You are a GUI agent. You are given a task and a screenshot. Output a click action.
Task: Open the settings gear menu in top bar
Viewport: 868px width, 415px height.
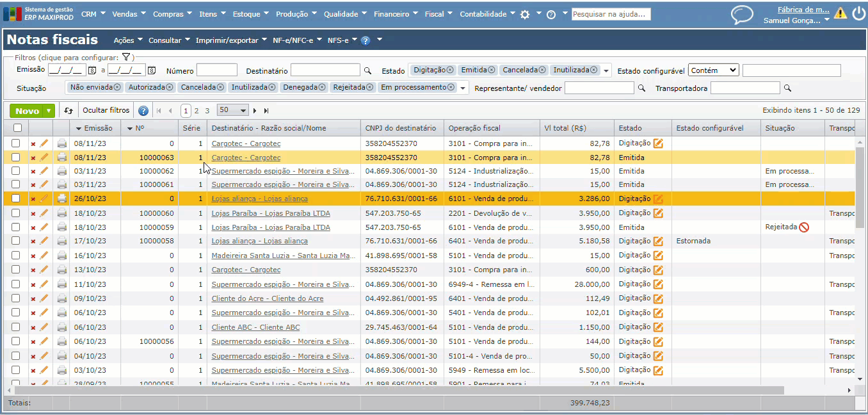point(525,14)
